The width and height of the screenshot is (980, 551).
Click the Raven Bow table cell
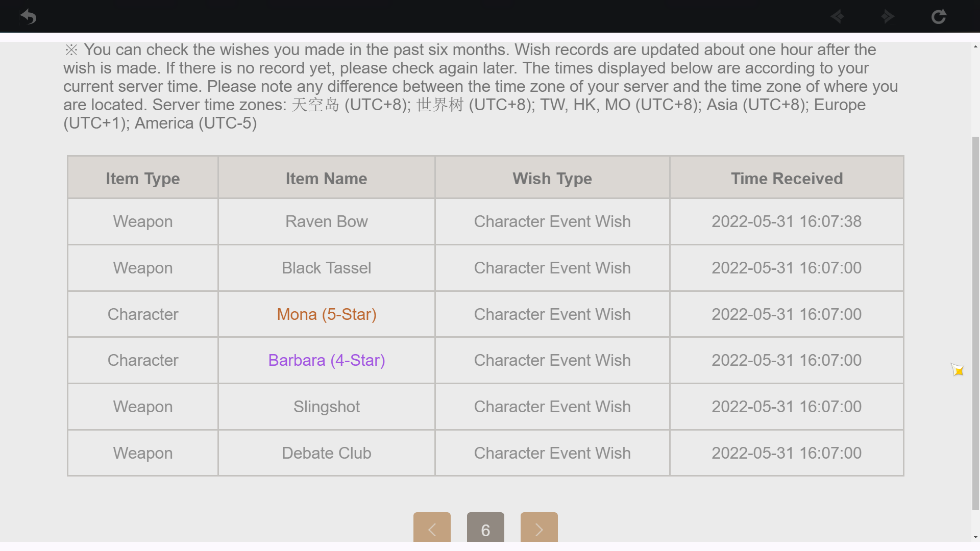pyautogui.click(x=327, y=221)
